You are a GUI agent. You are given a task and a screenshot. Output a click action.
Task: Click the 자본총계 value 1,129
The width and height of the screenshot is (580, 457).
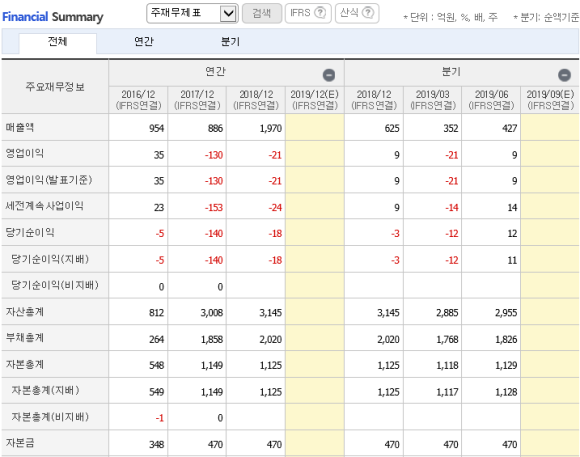tap(506, 365)
